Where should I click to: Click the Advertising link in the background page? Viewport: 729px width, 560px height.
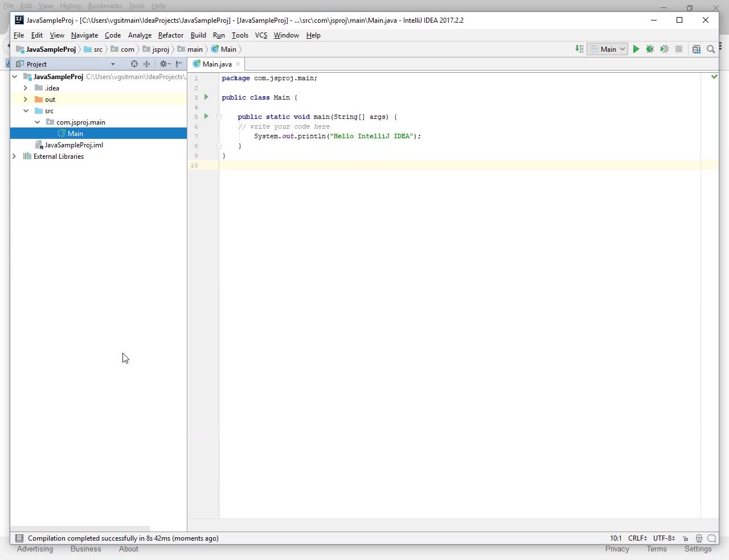[x=35, y=549]
